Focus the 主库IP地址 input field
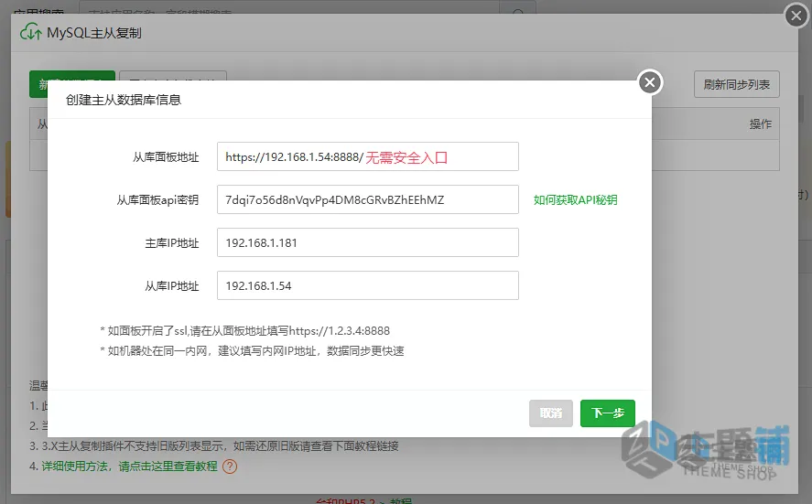 coord(368,242)
